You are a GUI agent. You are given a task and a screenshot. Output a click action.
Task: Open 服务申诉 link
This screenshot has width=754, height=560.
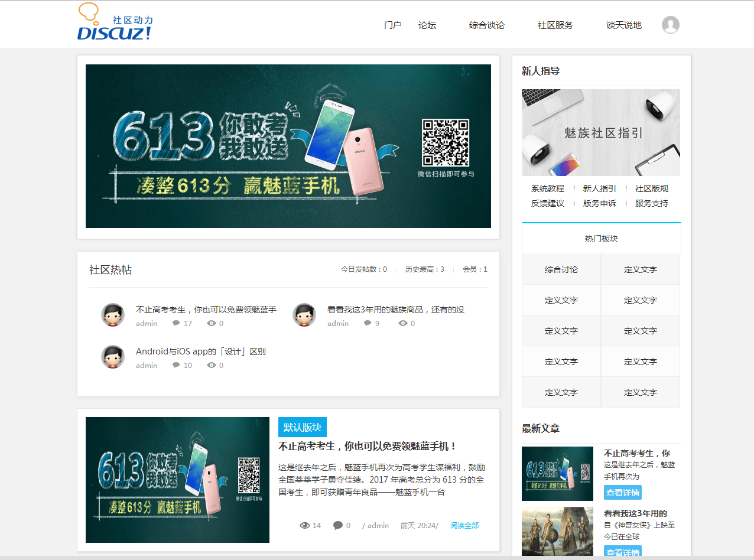point(600,203)
